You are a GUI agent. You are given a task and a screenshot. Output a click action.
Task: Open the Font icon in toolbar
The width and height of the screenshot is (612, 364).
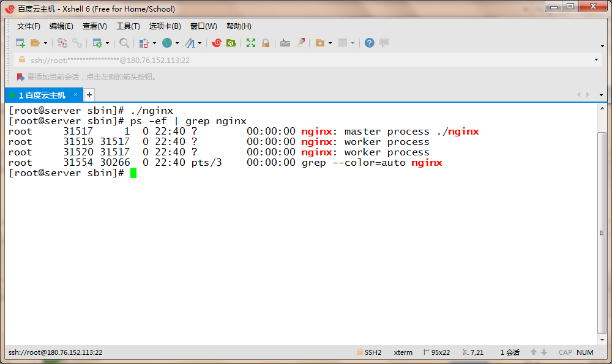click(x=190, y=43)
